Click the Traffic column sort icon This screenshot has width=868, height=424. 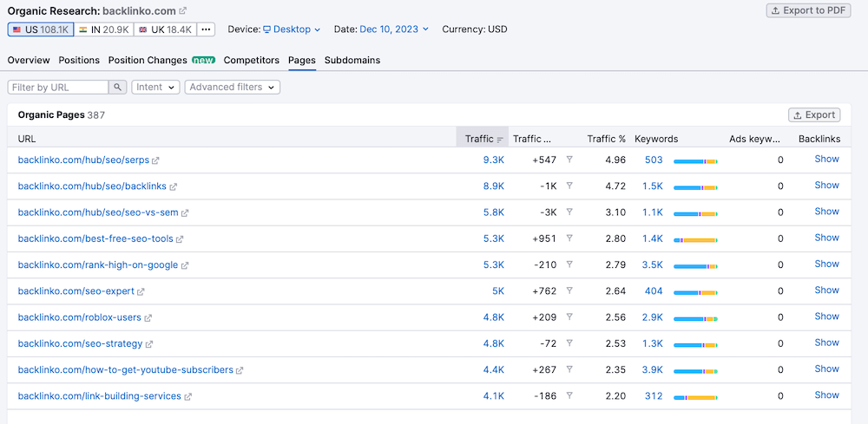tap(500, 140)
